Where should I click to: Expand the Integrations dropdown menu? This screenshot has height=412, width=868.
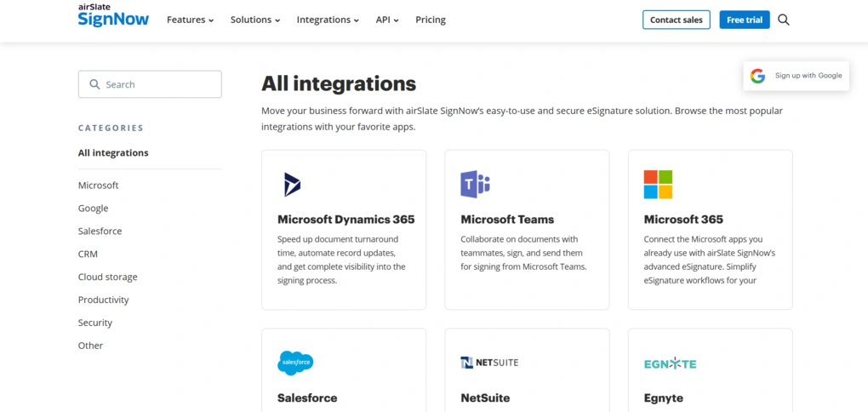coord(328,20)
